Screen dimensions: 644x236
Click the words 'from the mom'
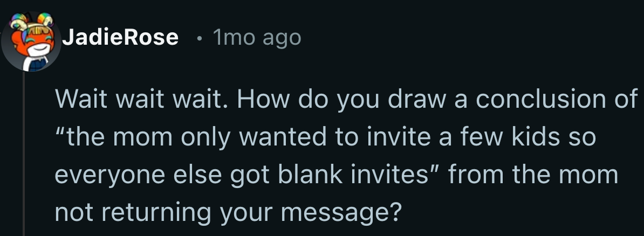pos(533,174)
